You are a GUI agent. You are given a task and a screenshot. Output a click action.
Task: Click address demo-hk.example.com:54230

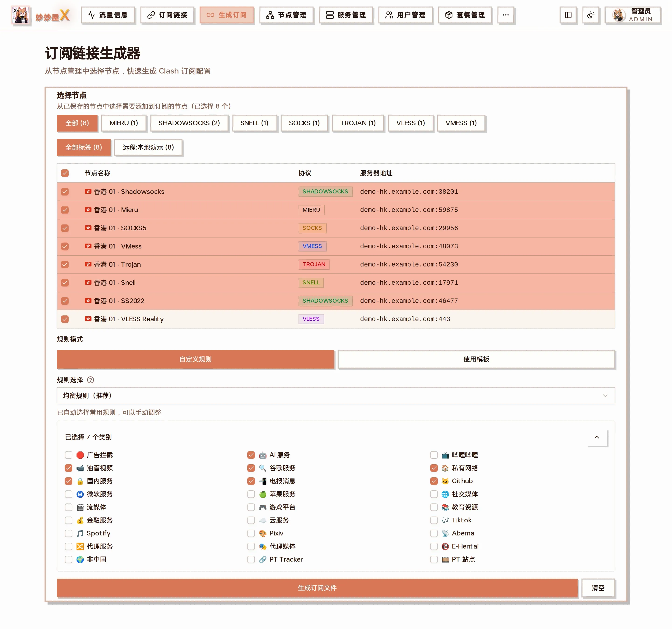[x=409, y=264]
